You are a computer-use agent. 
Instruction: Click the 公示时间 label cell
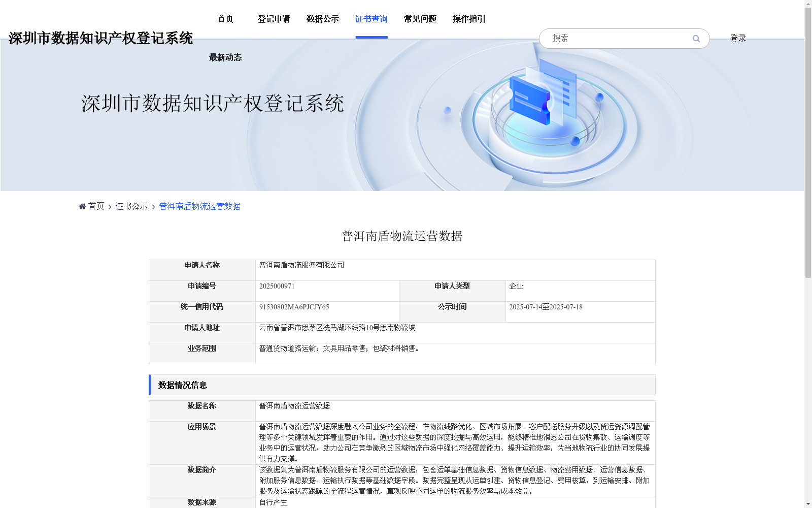452,312
